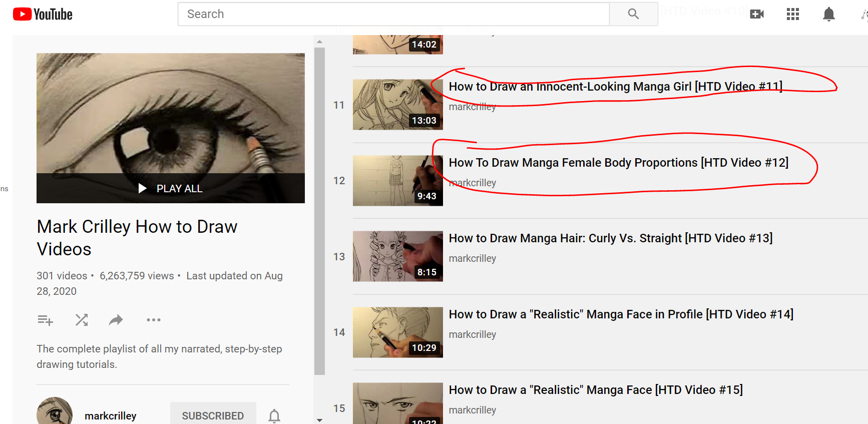
Task: Click the SUBSCRIBED button
Action: [x=213, y=415]
